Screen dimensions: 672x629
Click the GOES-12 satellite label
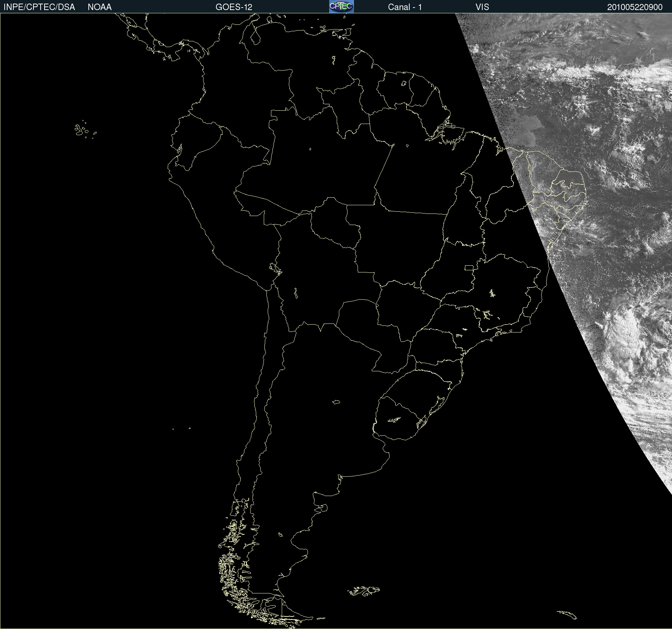(x=234, y=7)
